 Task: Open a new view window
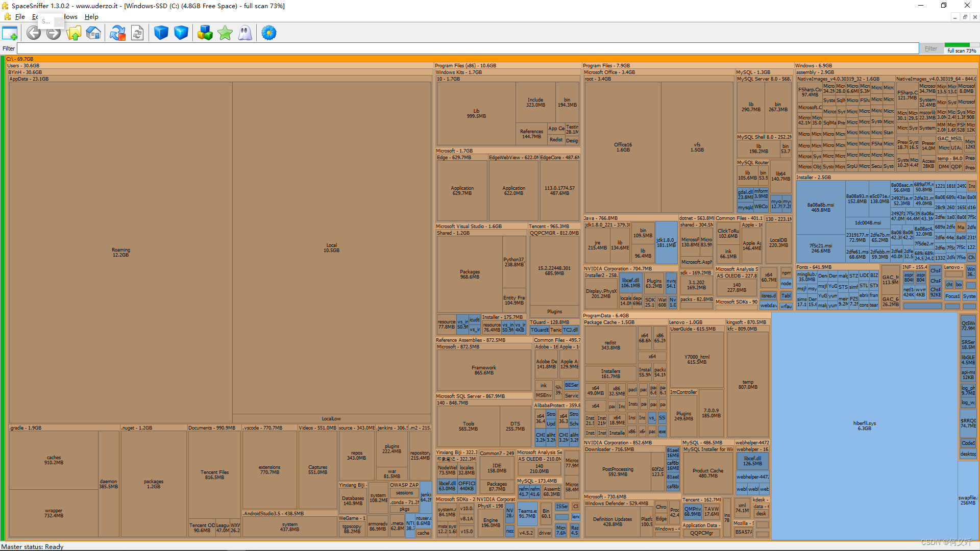click(10, 33)
